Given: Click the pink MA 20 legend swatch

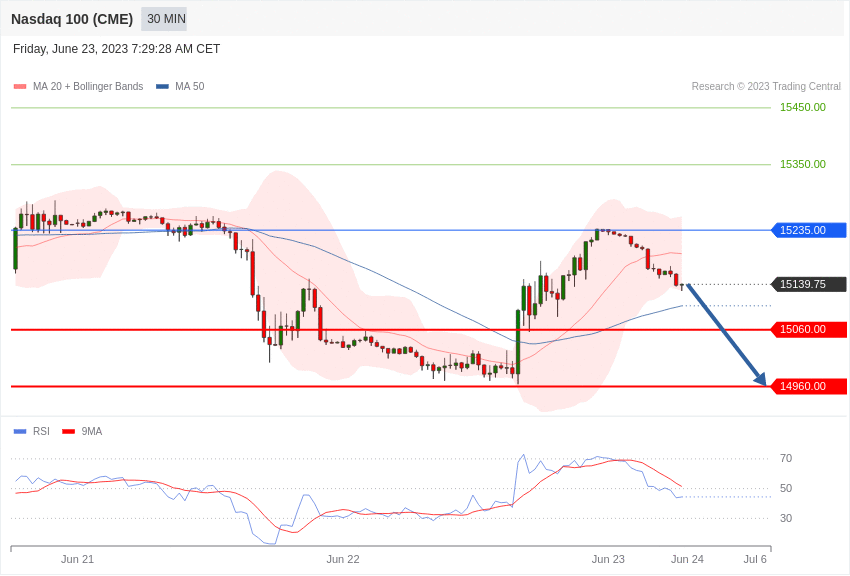Looking at the screenshot, I should click(20, 86).
